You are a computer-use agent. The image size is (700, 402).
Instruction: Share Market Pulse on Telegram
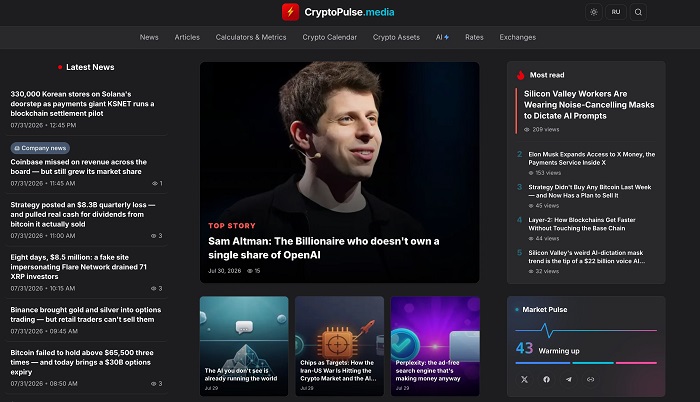click(x=568, y=379)
